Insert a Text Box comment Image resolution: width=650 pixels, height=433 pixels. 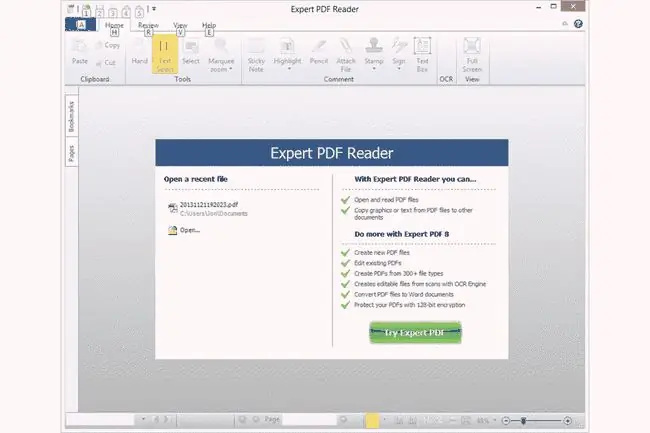click(x=422, y=55)
